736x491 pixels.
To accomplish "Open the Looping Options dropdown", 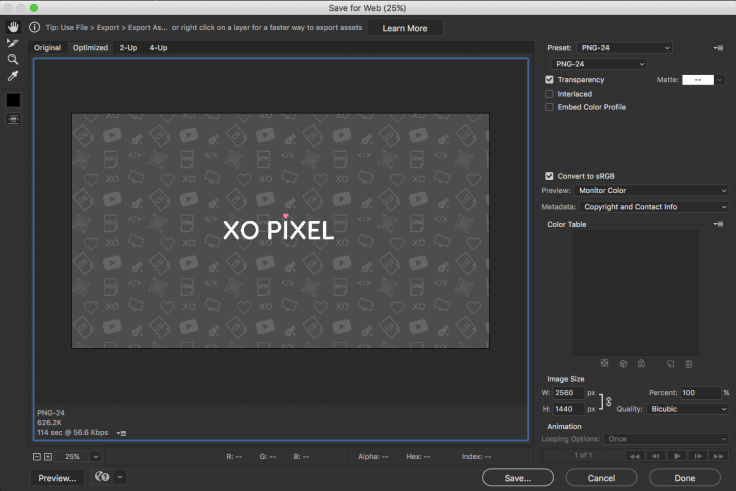I will [666, 439].
